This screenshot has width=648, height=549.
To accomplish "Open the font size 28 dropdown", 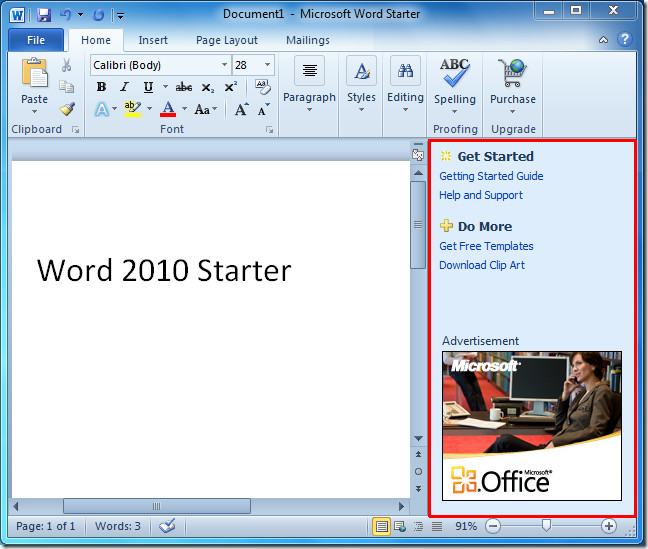I will click(x=267, y=65).
